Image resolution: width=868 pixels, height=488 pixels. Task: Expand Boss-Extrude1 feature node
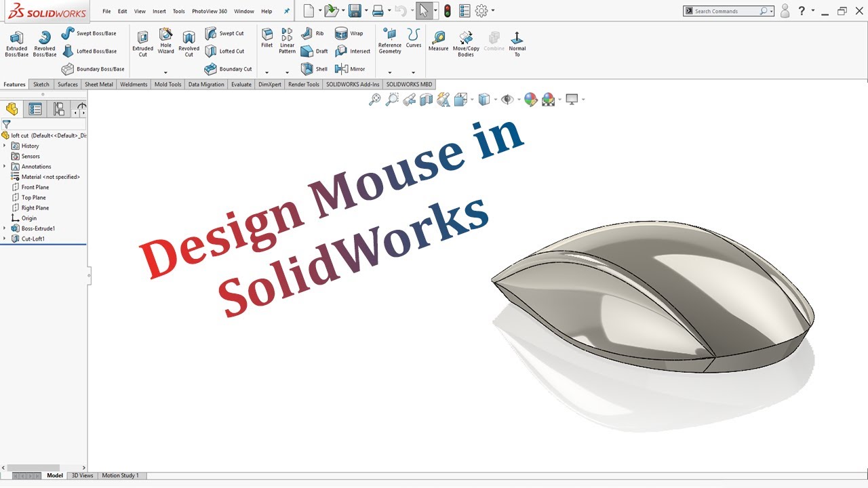[x=4, y=228]
